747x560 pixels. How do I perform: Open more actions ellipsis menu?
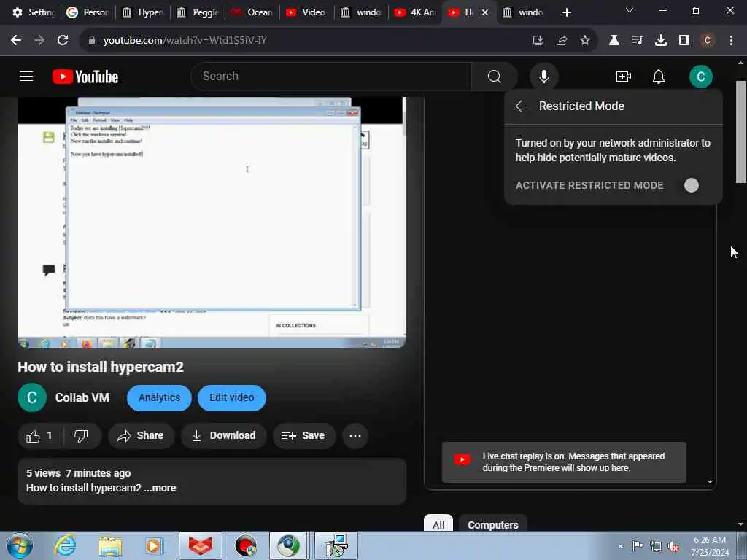tap(355, 436)
